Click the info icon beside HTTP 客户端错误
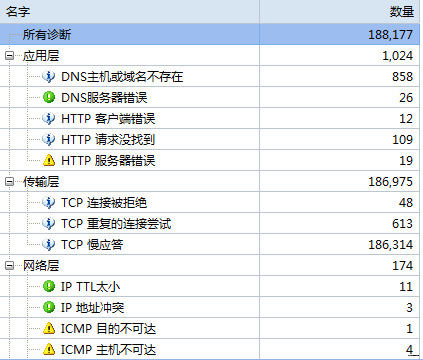Viewport: 423px width, 360px height. point(49,119)
